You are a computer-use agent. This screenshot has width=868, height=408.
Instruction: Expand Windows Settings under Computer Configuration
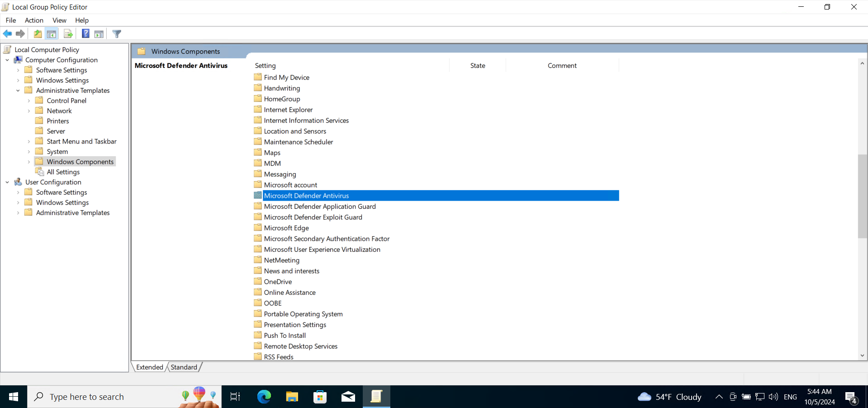[18, 81]
